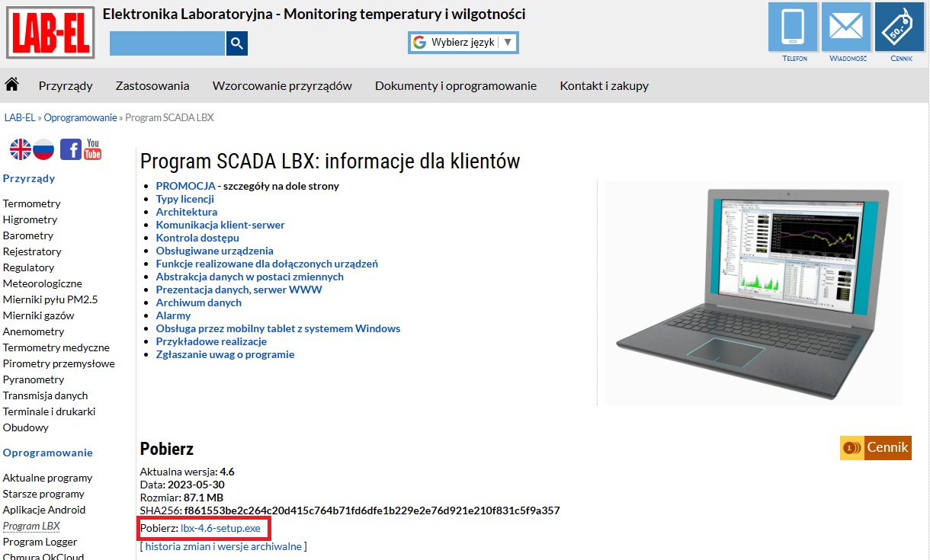
Task: Open the YouTube channel icon
Action: tap(93, 149)
